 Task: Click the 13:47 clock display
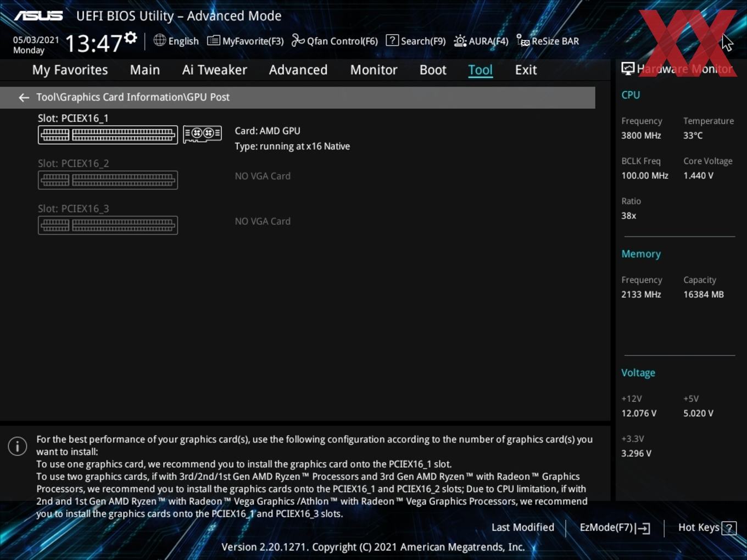click(x=93, y=43)
